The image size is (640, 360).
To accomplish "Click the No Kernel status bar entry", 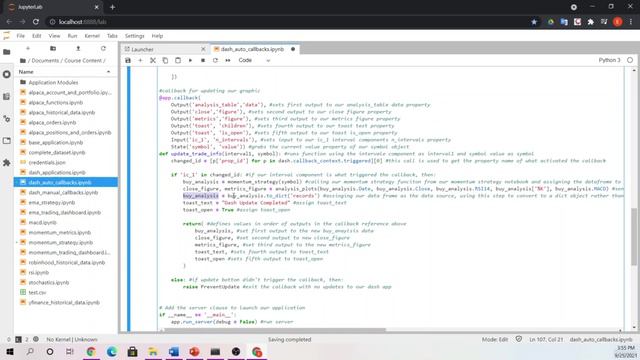I will pyautogui.click(x=72, y=340).
